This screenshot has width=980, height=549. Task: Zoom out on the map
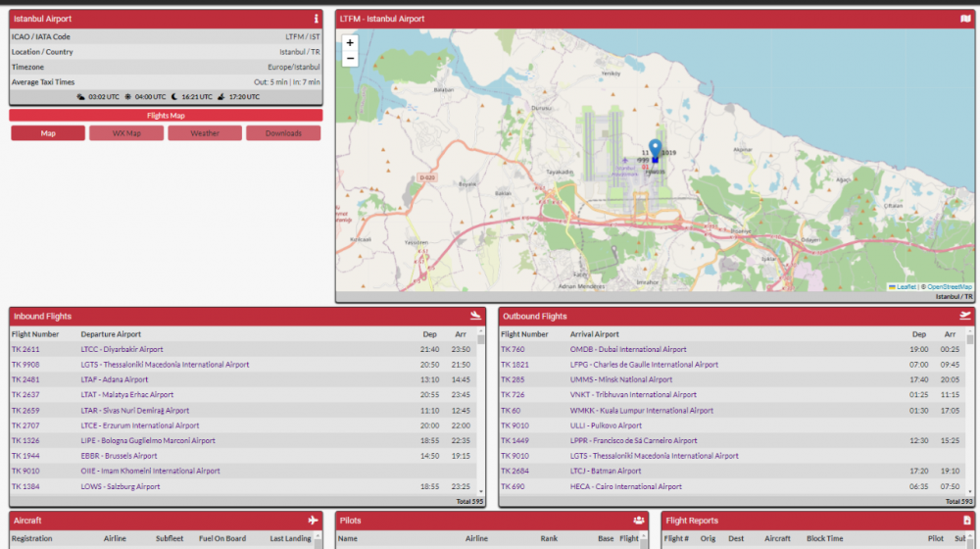[x=350, y=59]
